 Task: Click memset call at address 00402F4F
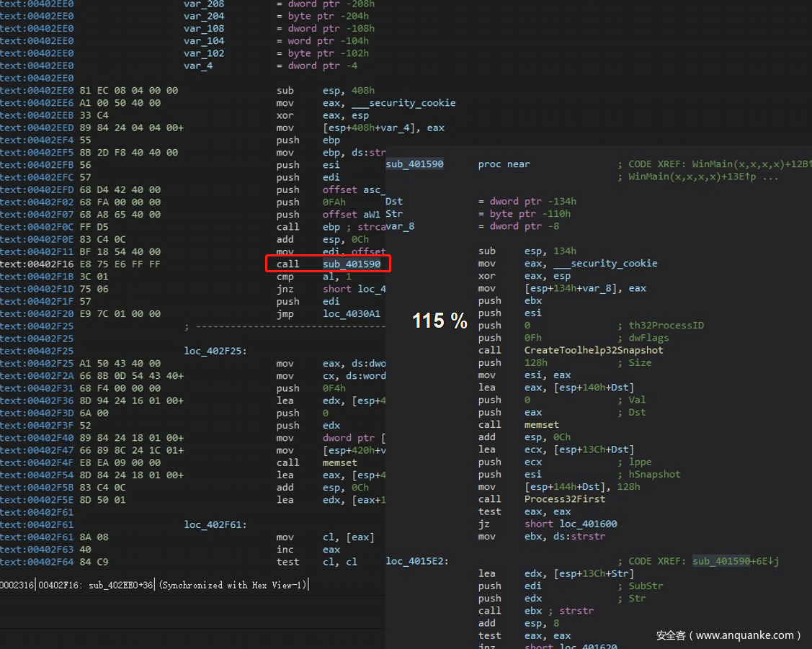pos(339,462)
